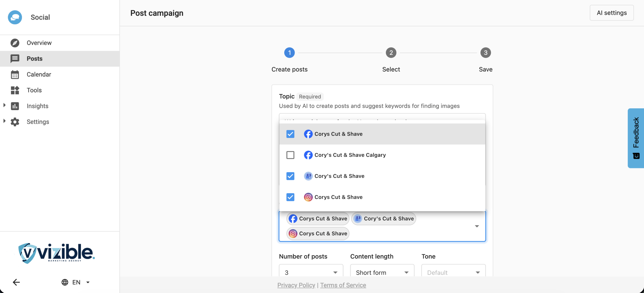Image resolution: width=644 pixels, height=293 pixels.
Task: Click the Settings gear icon
Action: tap(15, 122)
